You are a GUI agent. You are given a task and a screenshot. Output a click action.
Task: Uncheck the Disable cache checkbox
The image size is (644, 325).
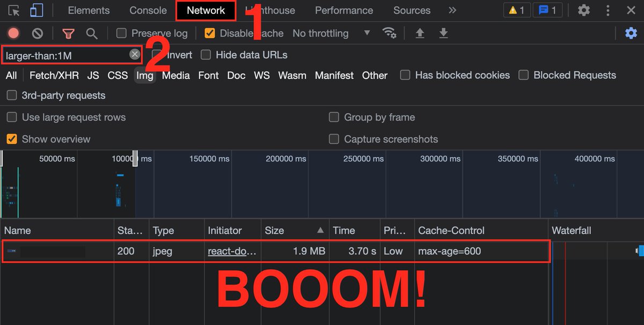coord(209,33)
